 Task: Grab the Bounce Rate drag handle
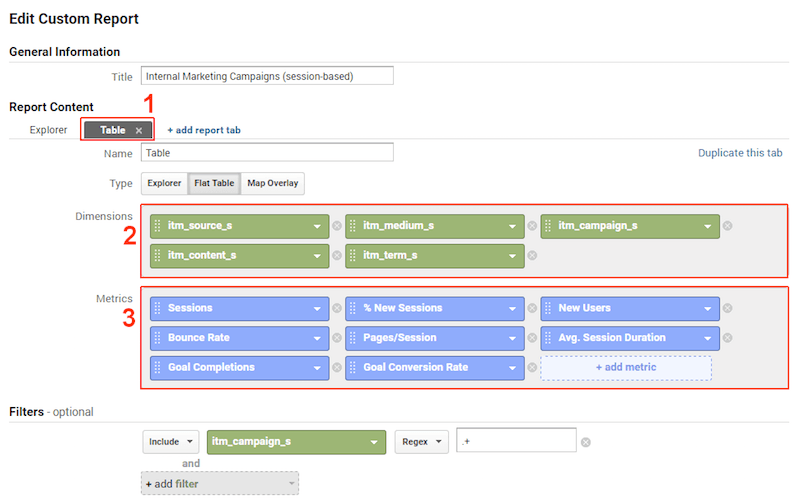tap(158, 338)
